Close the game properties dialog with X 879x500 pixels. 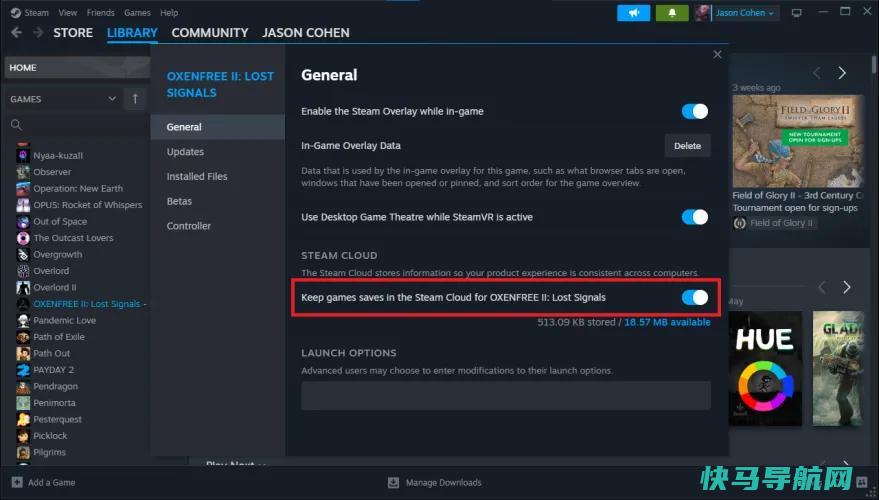(x=717, y=54)
